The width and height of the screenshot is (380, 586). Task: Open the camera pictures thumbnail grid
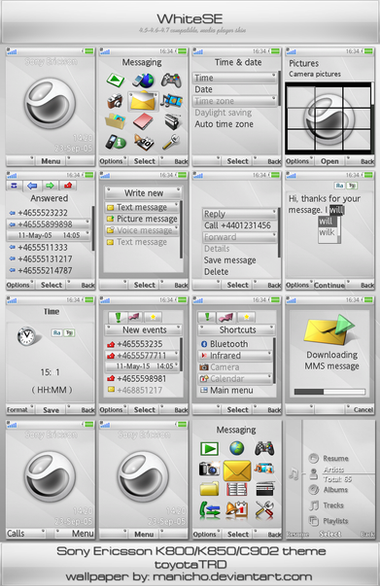(x=329, y=119)
